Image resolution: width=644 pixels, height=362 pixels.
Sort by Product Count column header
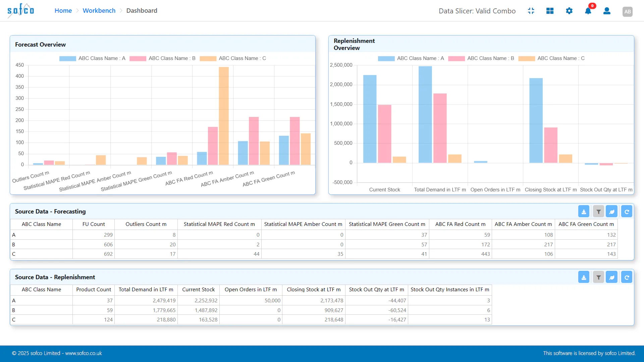point(94,290)
